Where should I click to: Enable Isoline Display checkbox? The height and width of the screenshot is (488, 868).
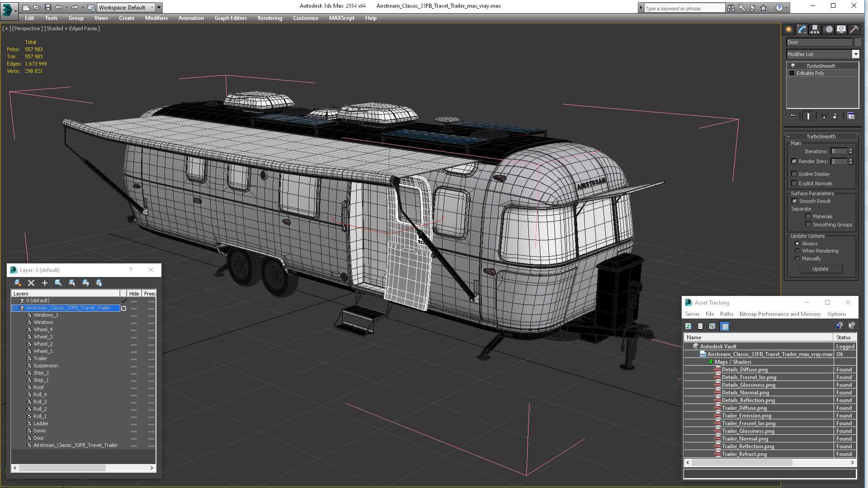[x=794, y=174]
